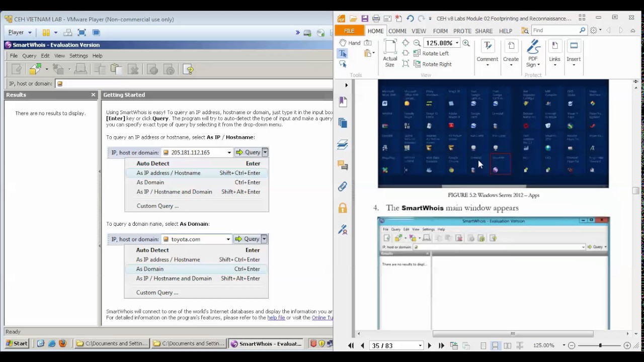The image size is (644, 362).
Task: Click the zoom slider in PDF status bar
Action: (x=600, y=346)
